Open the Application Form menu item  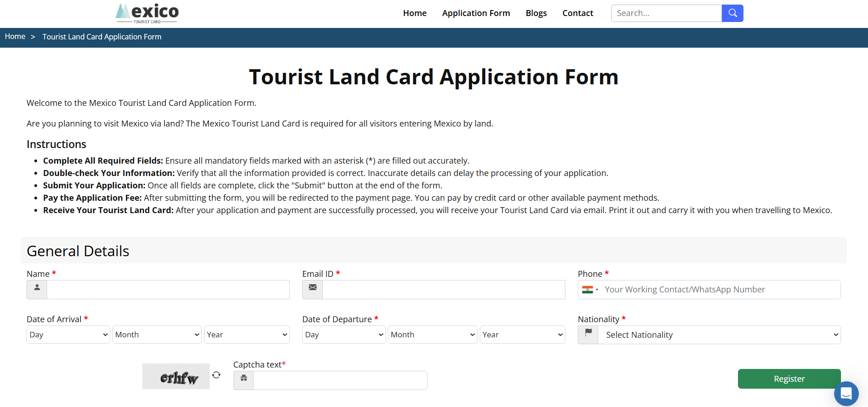476,13
